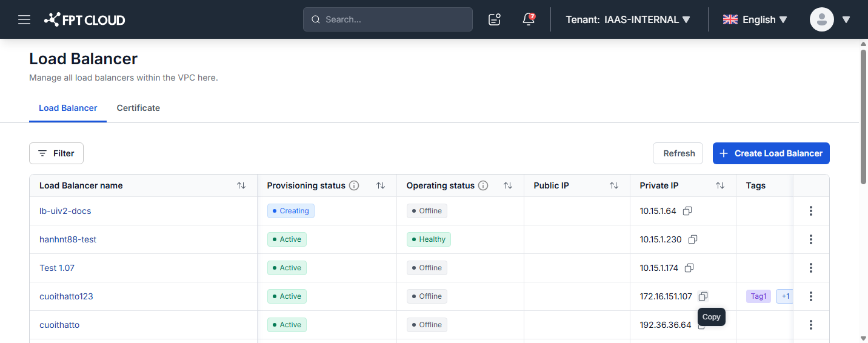Show hidden tags via +1 badge
This screenshot has height=343, width=868.
coord(785,296)
